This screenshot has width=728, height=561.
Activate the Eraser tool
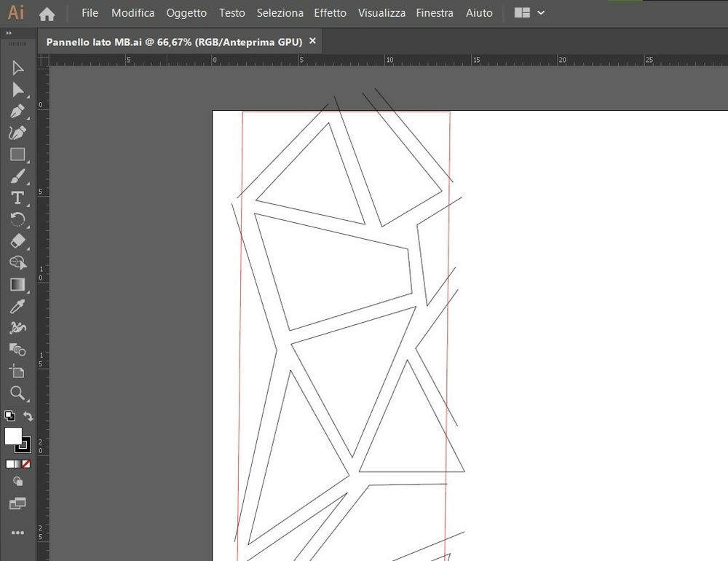tap(17, 241)
